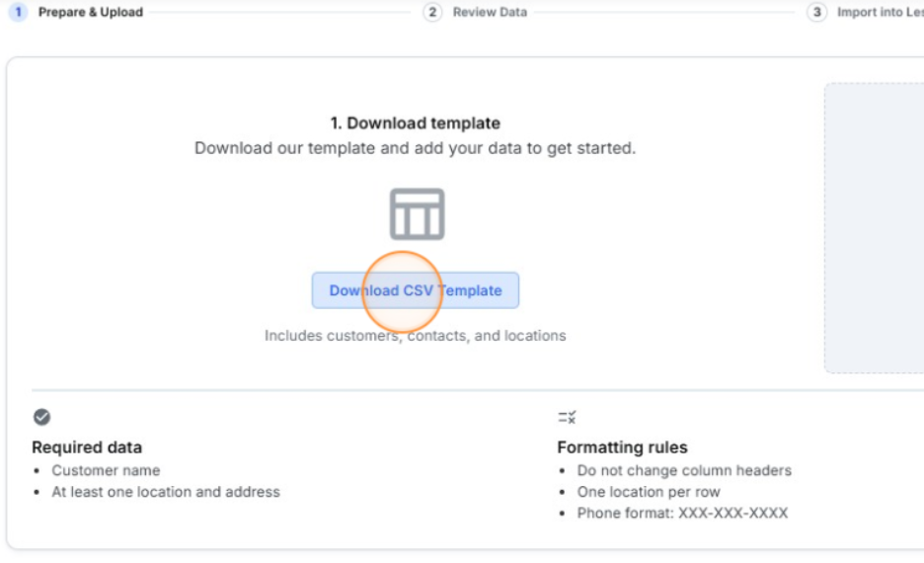The height and width of the screenshot is (563, 924).
Task: Click the 'Customer name' requirement
Action: click(x=106, y=471)
